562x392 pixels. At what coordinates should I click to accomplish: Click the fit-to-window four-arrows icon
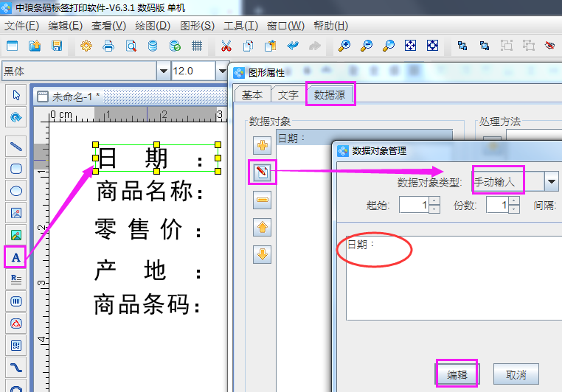(410, 46)
